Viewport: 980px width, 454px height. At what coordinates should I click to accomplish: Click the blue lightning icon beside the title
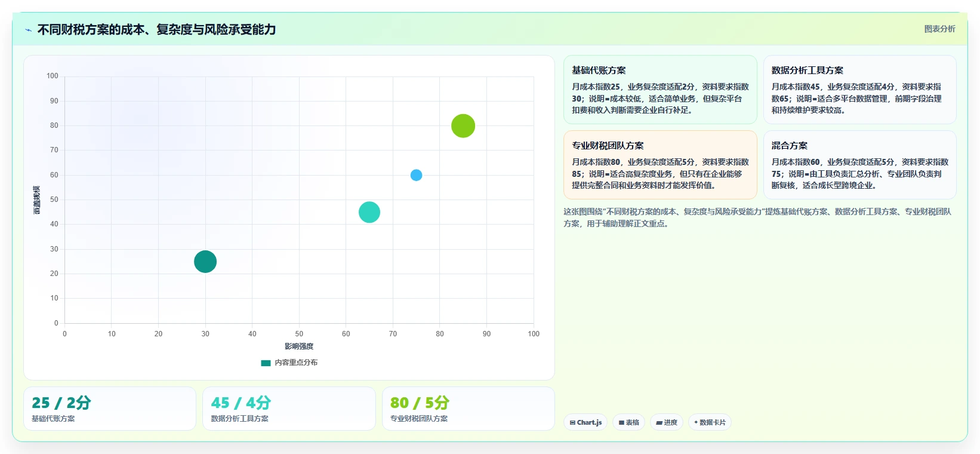(28, 30)
